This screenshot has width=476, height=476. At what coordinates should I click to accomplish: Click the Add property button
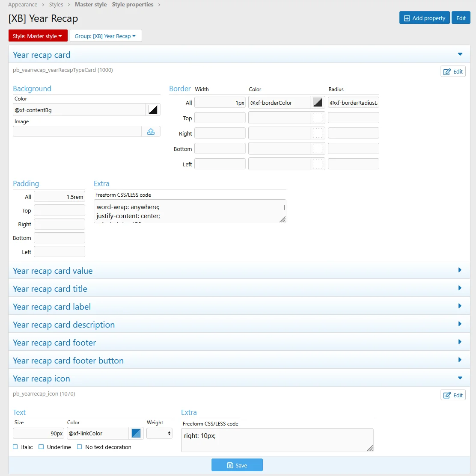424,18
